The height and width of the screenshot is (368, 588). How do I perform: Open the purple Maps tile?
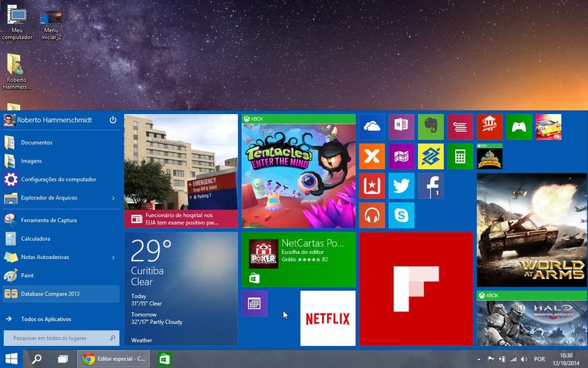click(x=401, y=156)
